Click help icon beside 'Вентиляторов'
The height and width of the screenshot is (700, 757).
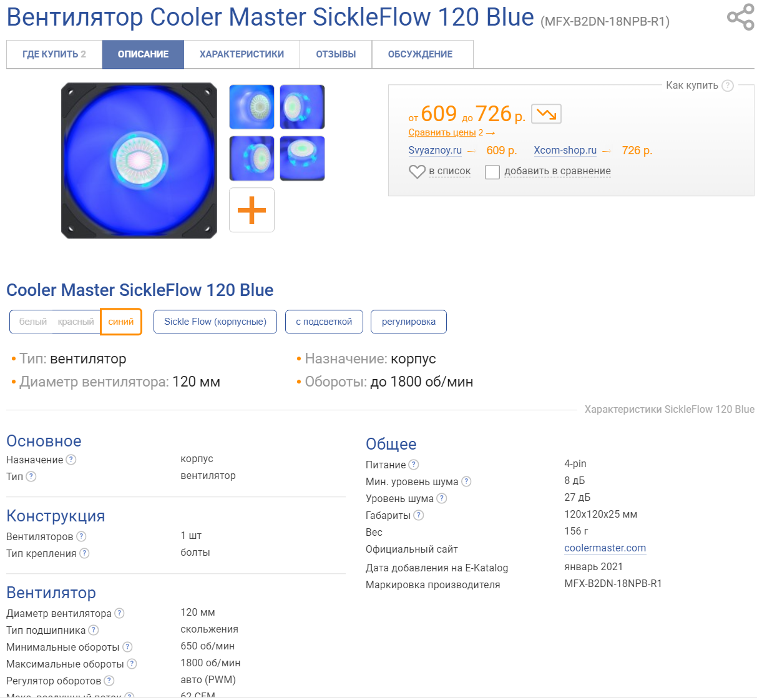click(81, 536)
